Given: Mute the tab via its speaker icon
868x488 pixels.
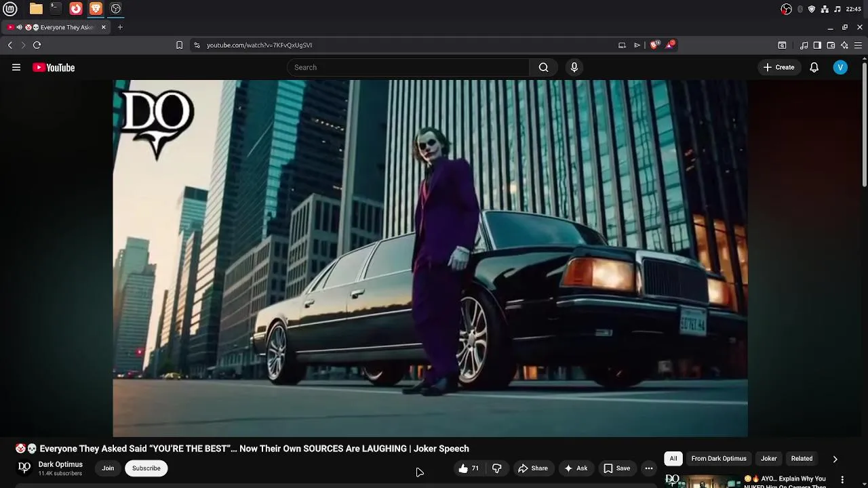Looking at the screenshot, I should coord(19,27).
